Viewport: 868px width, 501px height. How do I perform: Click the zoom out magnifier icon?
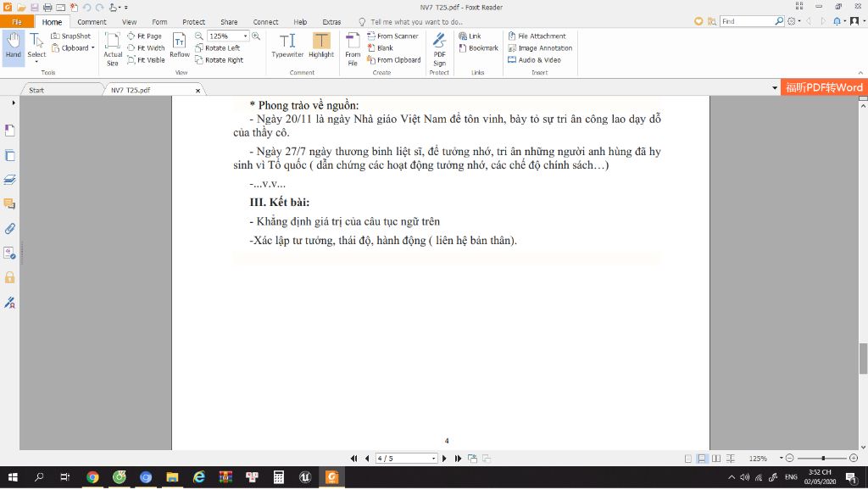(198, 36)
